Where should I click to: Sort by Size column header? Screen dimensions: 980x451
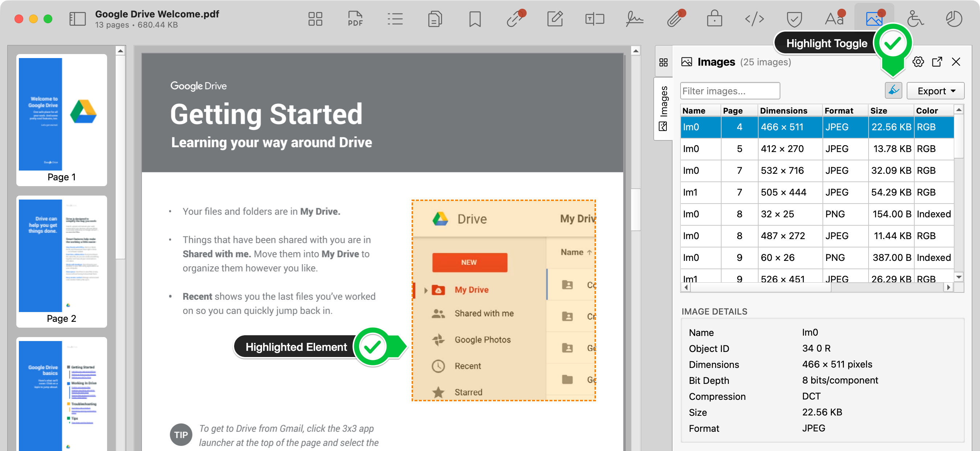pyautogui.click(x=890, y=110)
